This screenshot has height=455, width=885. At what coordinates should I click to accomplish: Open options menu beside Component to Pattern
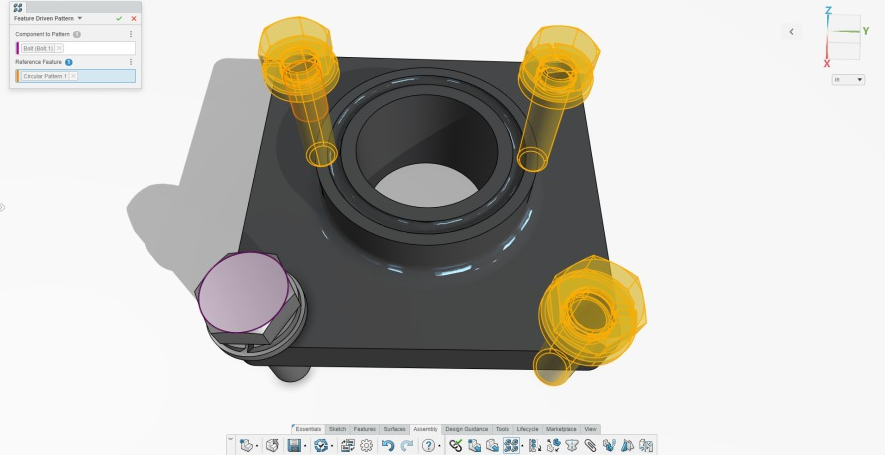tap(131, 34)
